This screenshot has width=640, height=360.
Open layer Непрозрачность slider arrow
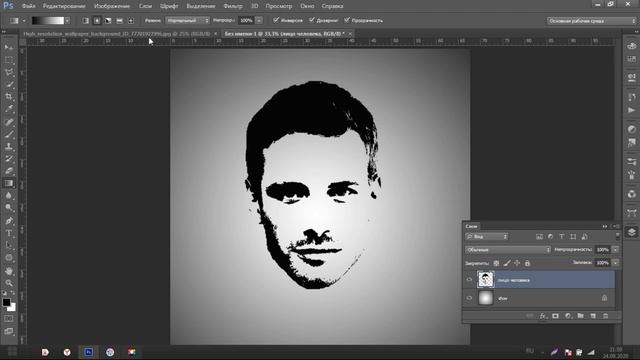(616, 249)
